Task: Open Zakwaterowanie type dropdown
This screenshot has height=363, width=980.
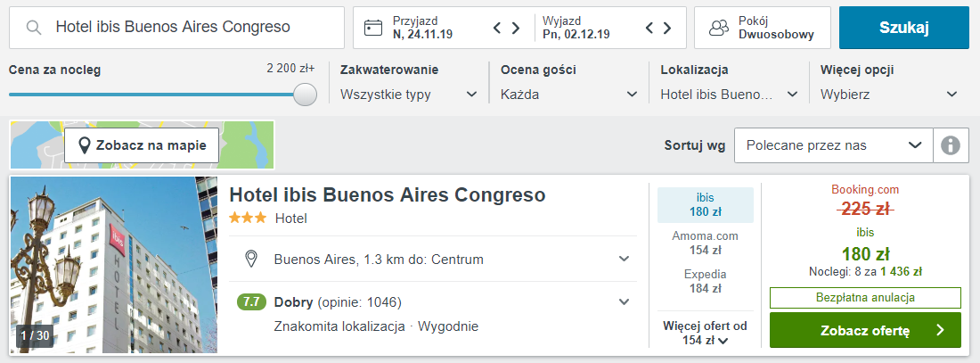Action: [x=408, y=94]
